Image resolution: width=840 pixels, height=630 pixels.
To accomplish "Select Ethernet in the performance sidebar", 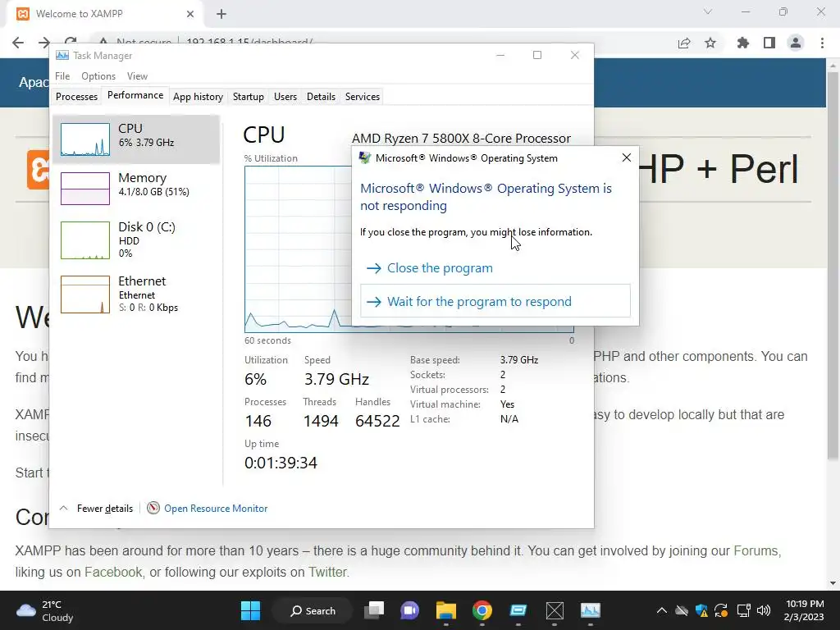I will (137, 294).
